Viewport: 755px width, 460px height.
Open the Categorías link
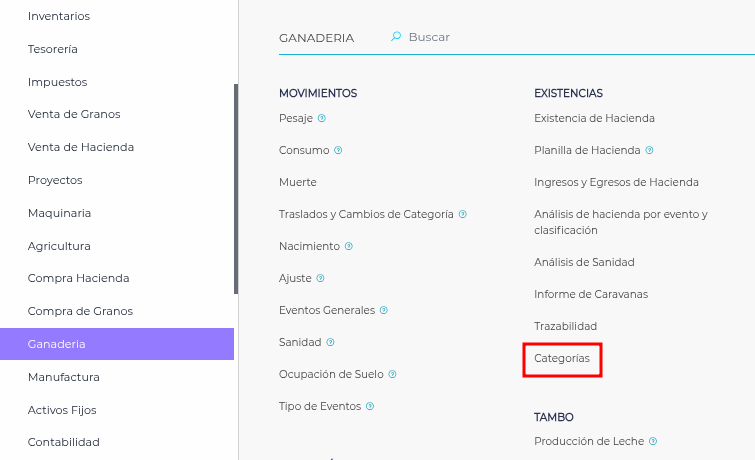[x=562, y=358]
